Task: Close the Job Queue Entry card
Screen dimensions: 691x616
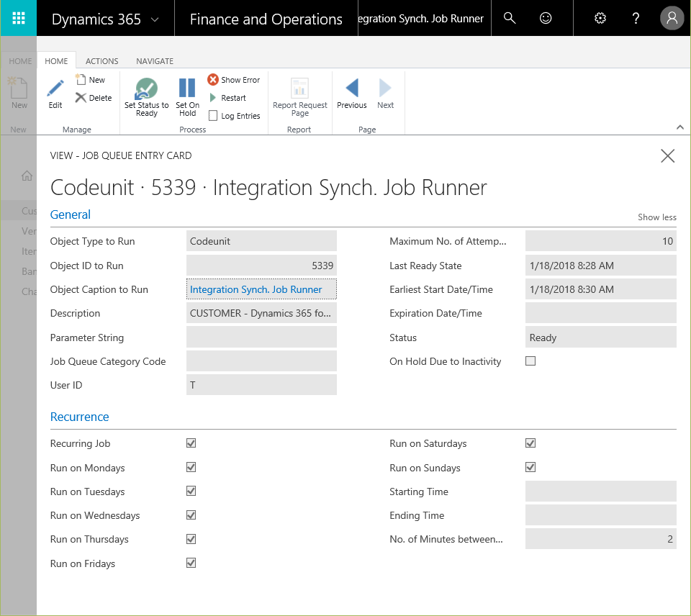Action: click(668, 155)
